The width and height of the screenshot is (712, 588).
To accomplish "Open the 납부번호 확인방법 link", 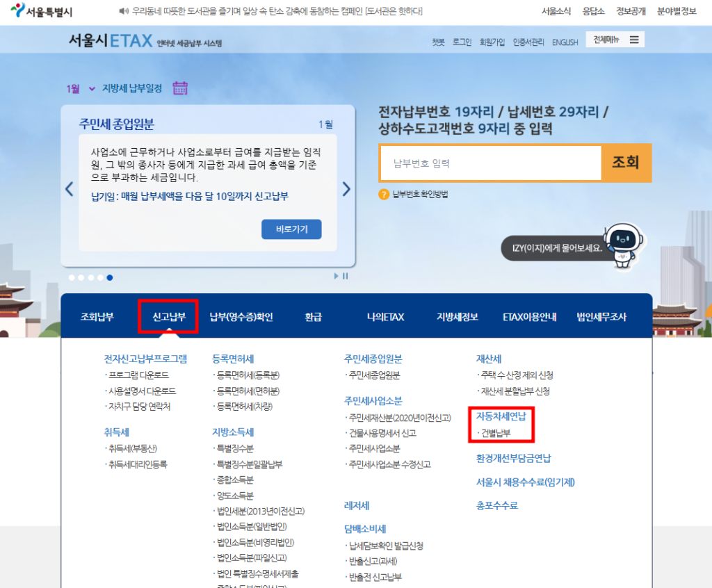I will 420,195.
